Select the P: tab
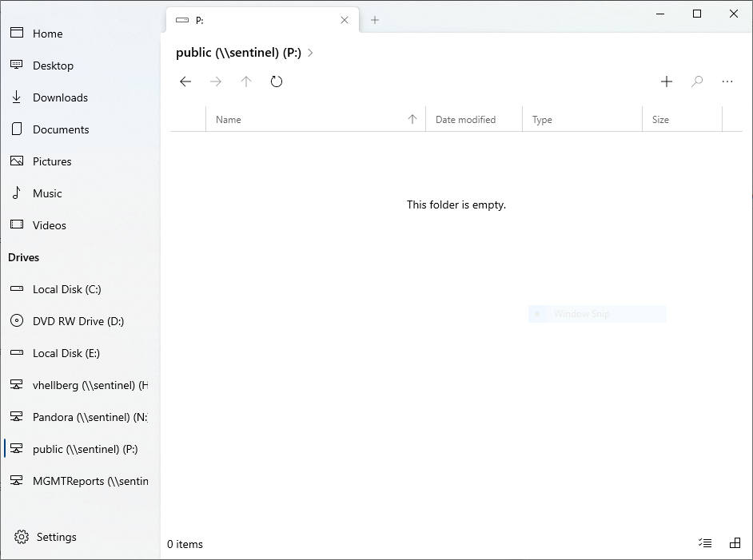This screenshot has width=753, height=560. pyautogui.click(x=262, y=20)
